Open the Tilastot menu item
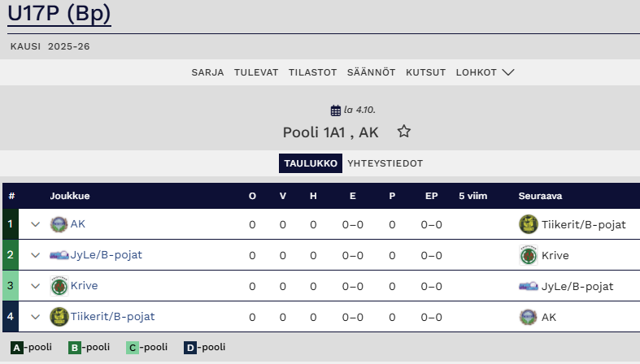The width and height of the screenshot is (640, 364). tap(312, 72)
